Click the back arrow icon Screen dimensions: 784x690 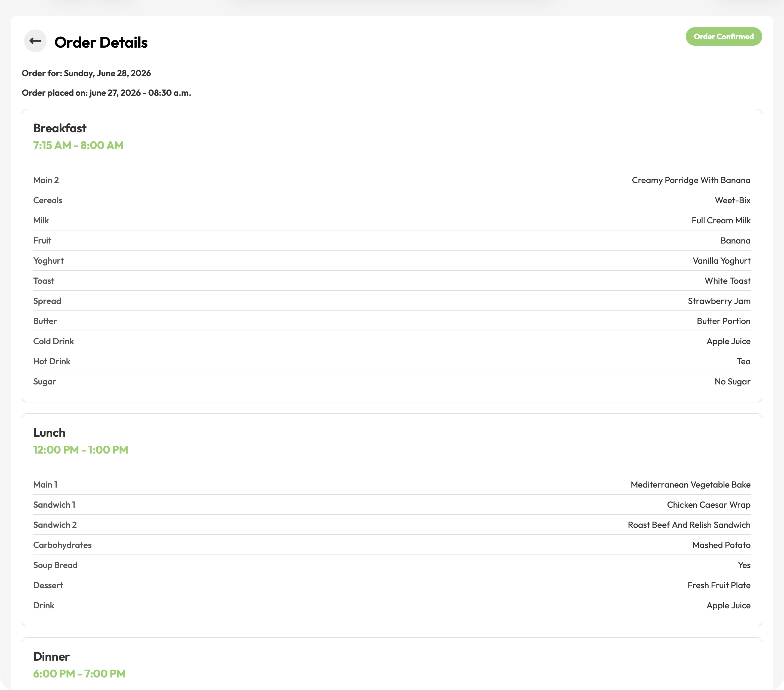tap(35, 41)
